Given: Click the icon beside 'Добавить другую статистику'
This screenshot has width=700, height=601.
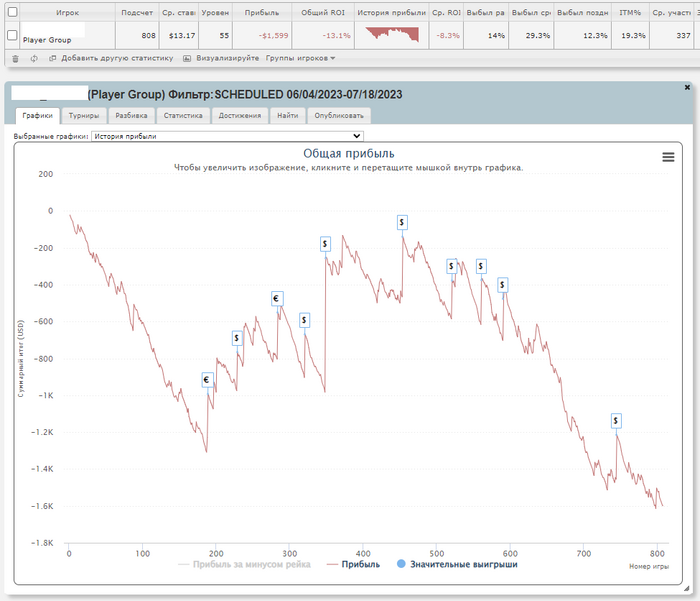Looking at the screenshot, I should (x=53, y=58).
